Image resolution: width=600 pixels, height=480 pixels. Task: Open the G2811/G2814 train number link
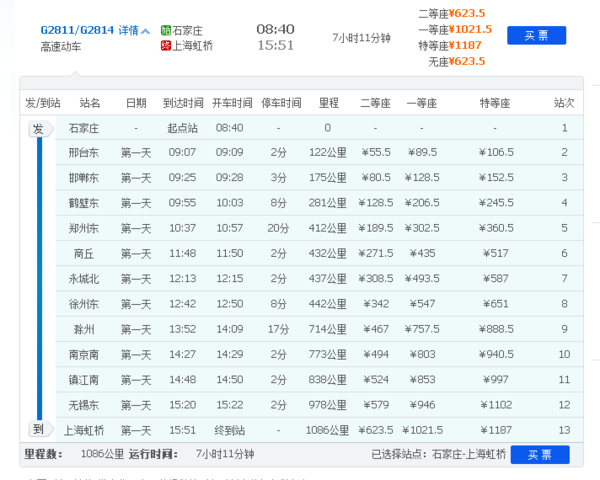77,30
